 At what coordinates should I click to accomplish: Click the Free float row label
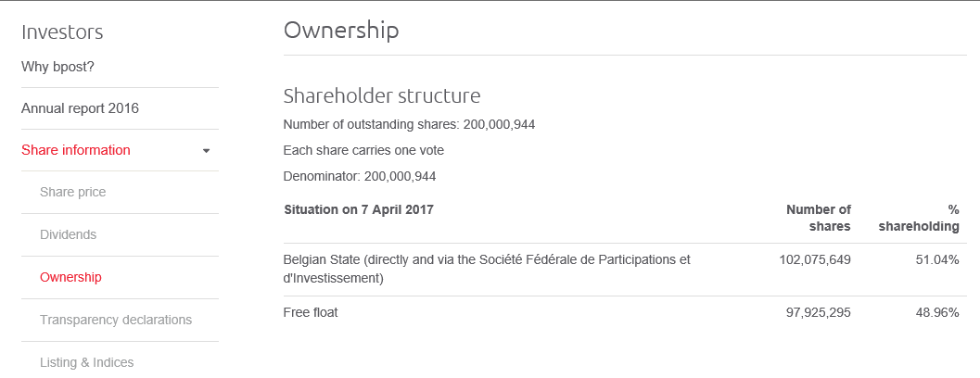point(311,312)
